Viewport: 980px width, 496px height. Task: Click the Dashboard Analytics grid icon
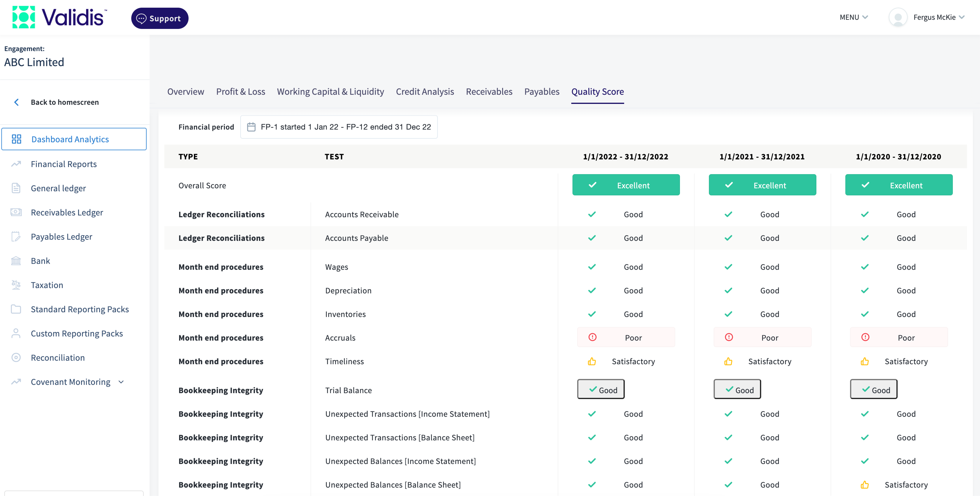click(16, 139)
